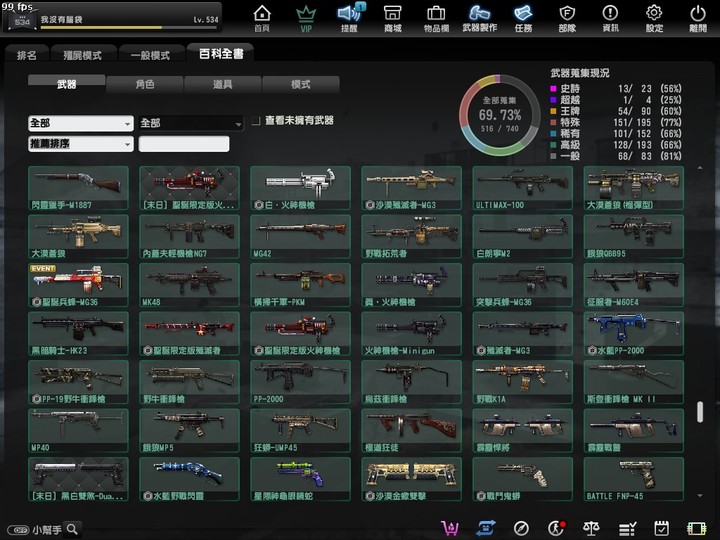Expand the first 全部 dropdown
The width and height of the screenshot is (720, 540).
pyautogui.click(x=80, y=123)
